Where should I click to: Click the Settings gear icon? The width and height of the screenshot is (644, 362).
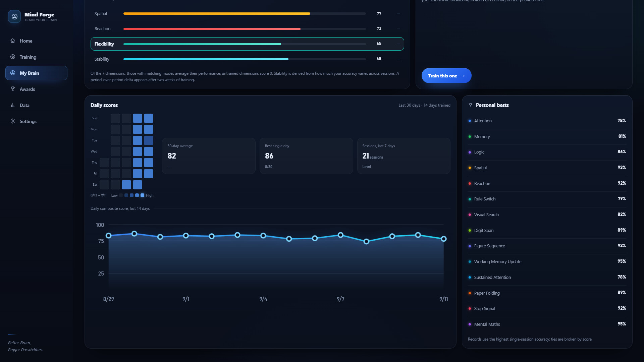coord(13,121)
